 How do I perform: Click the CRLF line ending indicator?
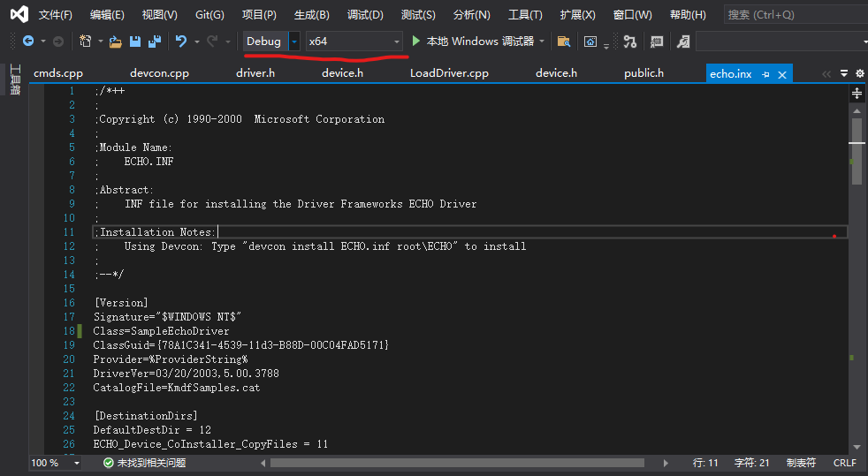(845, 463)
